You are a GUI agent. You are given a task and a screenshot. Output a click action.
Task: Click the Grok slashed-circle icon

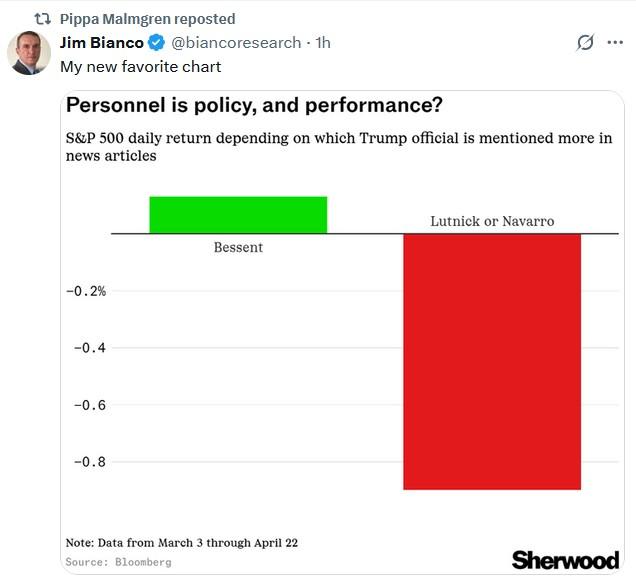tap(586, 43)
